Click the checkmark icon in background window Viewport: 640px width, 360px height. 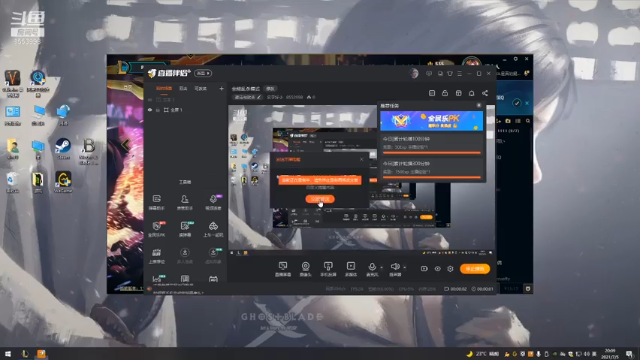tap(517, 103)
